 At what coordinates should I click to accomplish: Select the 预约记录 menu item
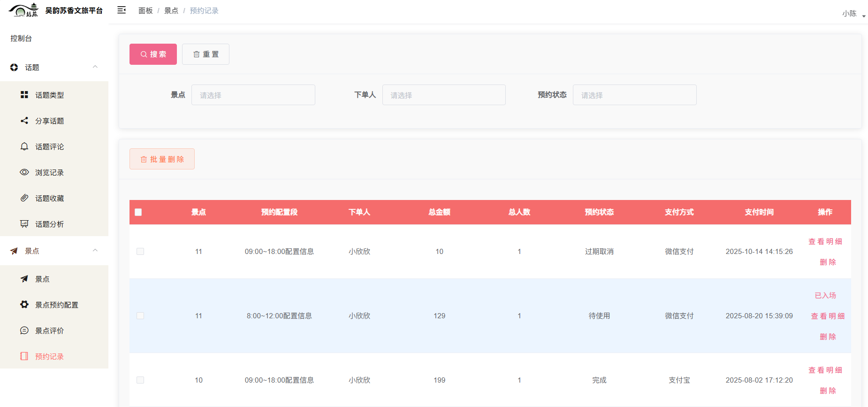pyautogui.click(x=54, y=356)
